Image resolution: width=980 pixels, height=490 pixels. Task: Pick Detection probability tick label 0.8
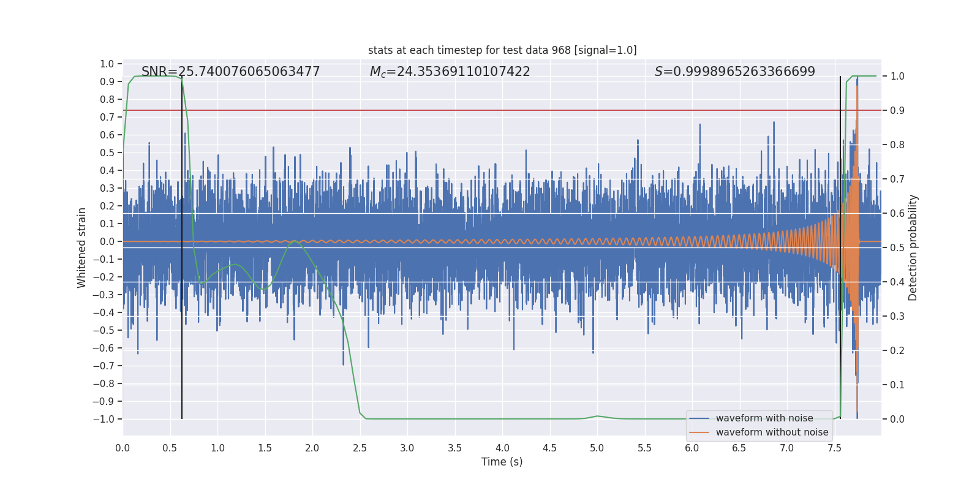[x=897, y=145]
